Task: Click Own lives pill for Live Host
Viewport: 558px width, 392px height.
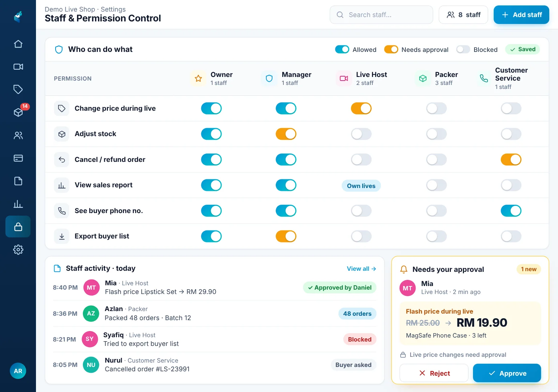Action: pyautogui.click(x=361, y=186)
